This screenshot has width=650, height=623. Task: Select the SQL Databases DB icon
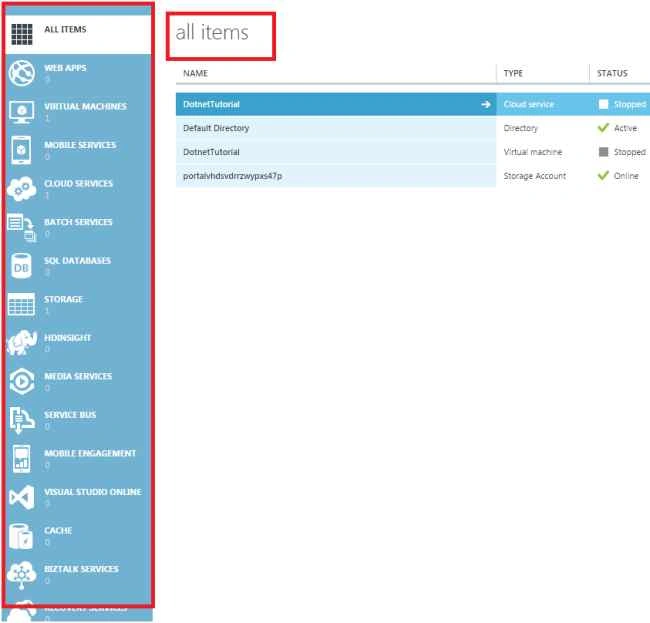coord(21,266)
